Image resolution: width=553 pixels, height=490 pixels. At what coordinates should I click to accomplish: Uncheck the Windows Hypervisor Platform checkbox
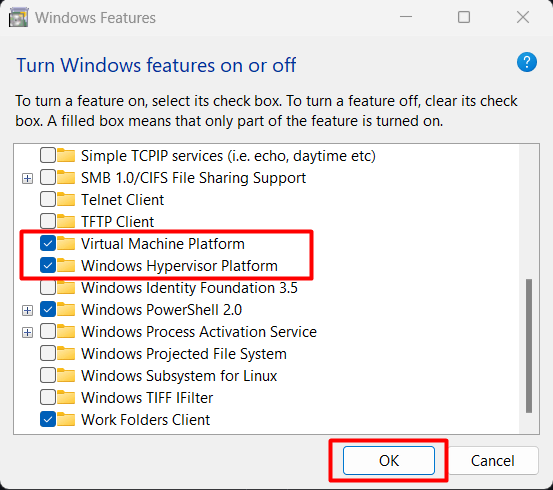tap(48, 265)
